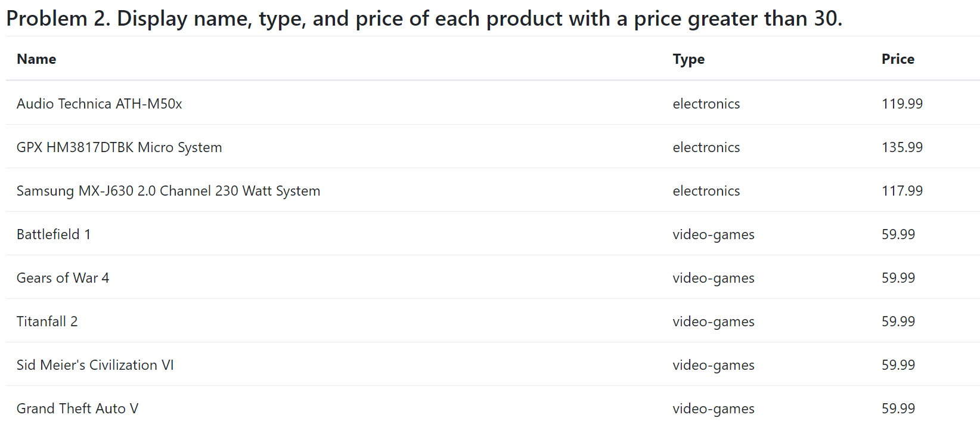Screen dimensions: 980x436
Task: Click video-games type in Battlefield 1 row
Action: [x=714, y=235]
